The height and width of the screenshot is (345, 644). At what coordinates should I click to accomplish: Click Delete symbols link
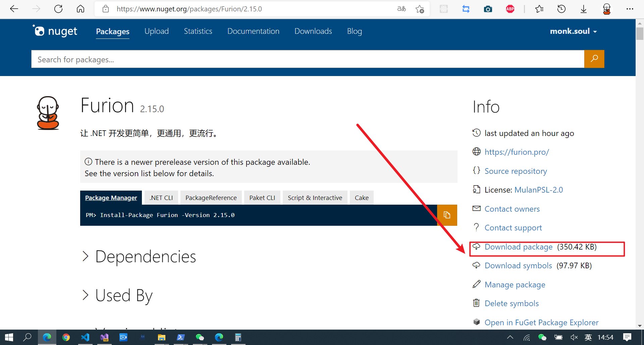click(512, 303)
